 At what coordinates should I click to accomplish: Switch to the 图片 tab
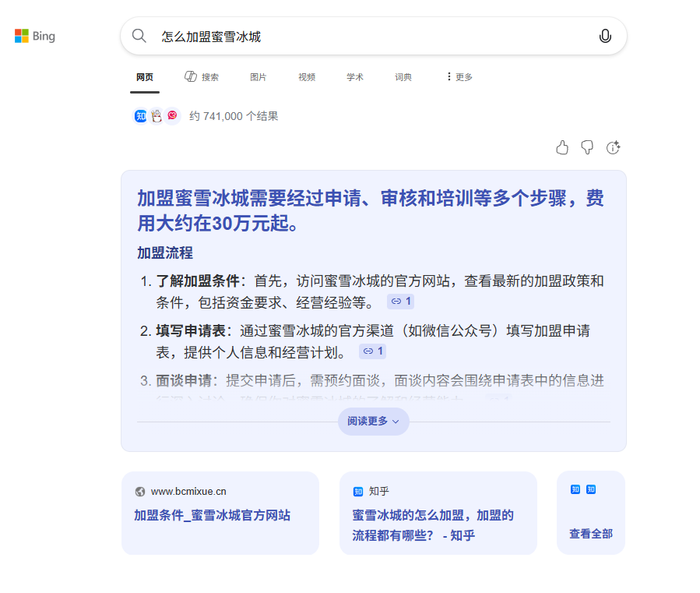(x=258, y=77)
